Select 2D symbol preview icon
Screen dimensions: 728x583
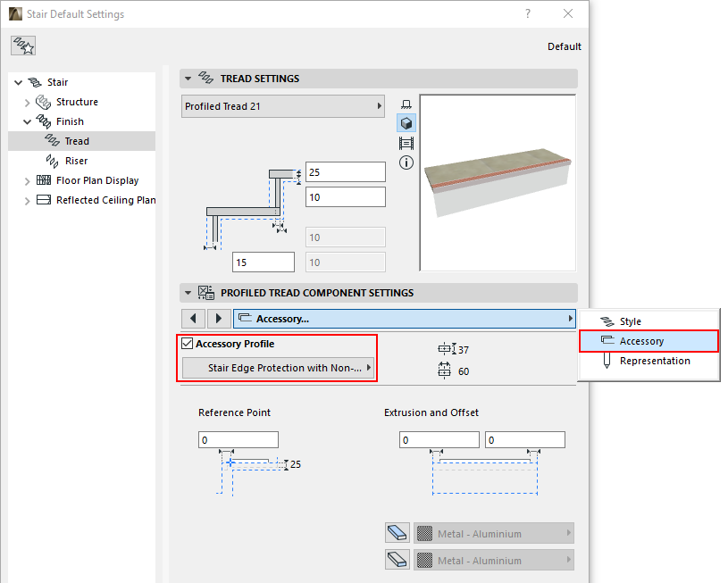pos(406,104)
